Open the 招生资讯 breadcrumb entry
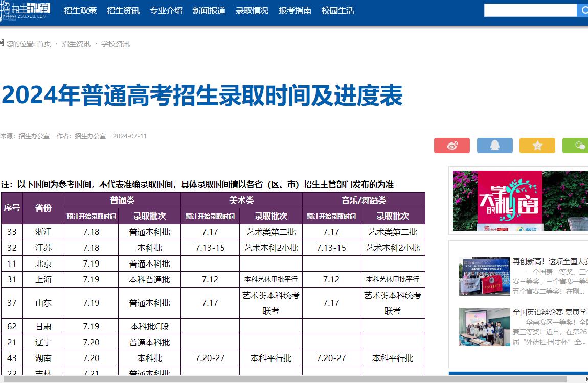 75,43
